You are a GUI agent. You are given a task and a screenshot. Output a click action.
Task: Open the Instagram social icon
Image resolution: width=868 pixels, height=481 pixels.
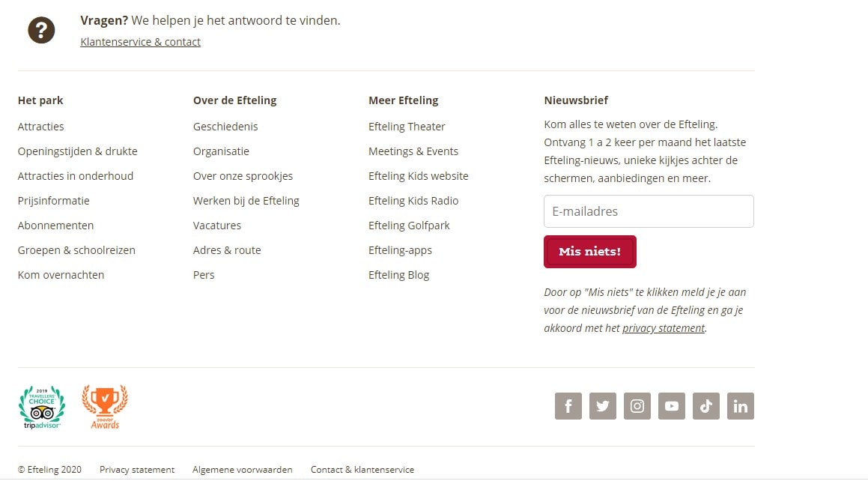(x=637, y=406)
